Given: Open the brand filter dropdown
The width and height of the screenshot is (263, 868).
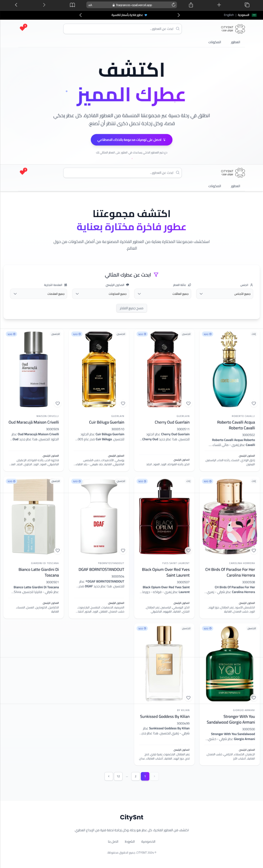Looking at the screenshot, I should click(x=39, y=294).
